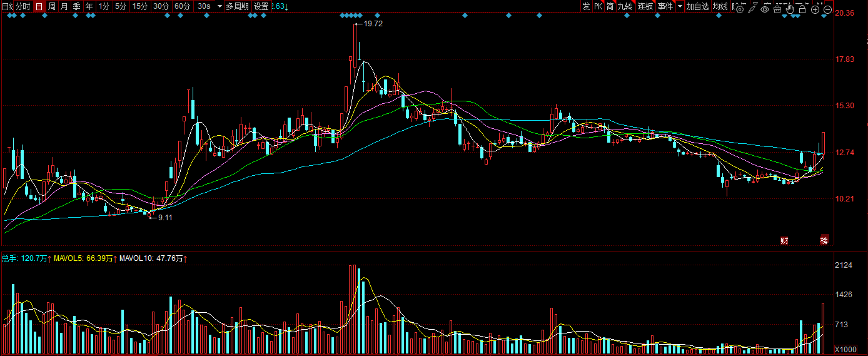Open 多周期 multi-period view

pyautogui.click(x=237, y=6)
